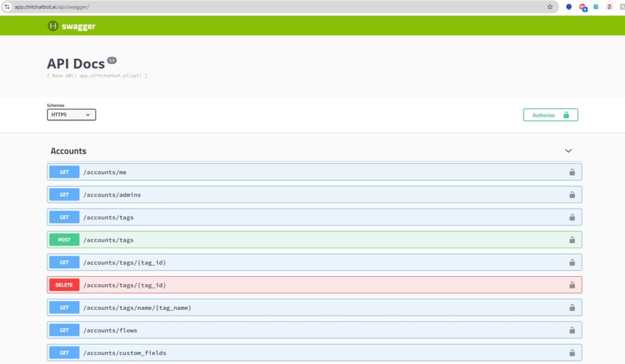Click the lock icon on /accounts/me row
Screen dimensions: 625x364
[x=572, y=173]
